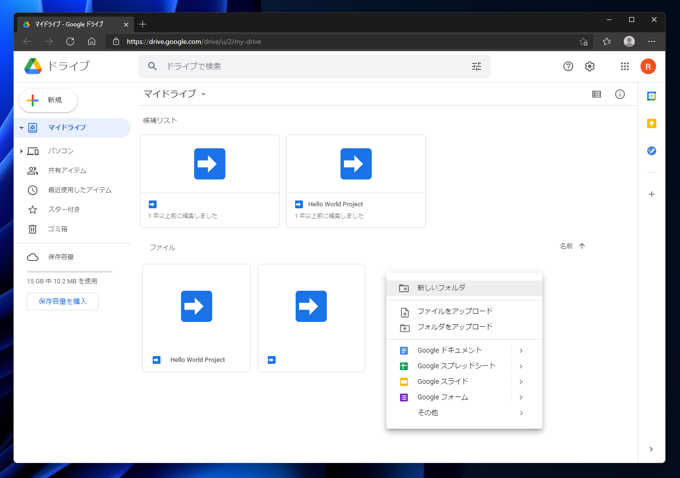
Task: Go to browser home page
Action: (92, 42)
